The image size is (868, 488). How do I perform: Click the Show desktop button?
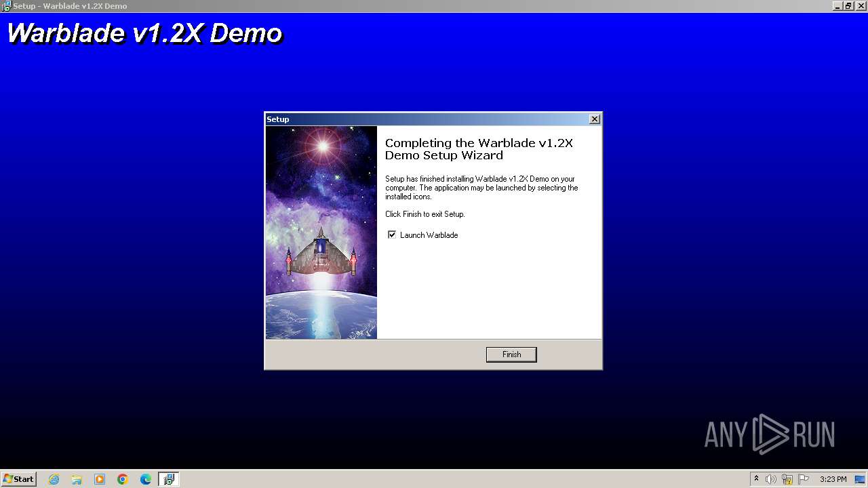(861, 479)
